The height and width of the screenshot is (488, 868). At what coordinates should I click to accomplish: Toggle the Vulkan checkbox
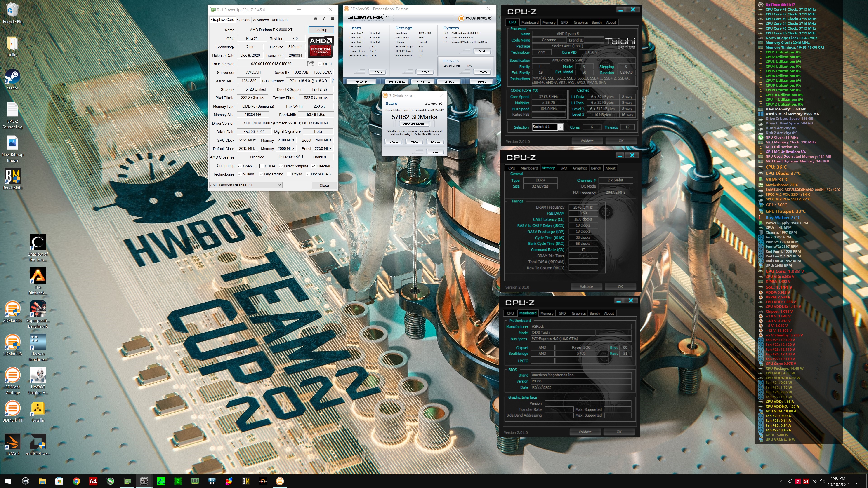tap(240, 174)
